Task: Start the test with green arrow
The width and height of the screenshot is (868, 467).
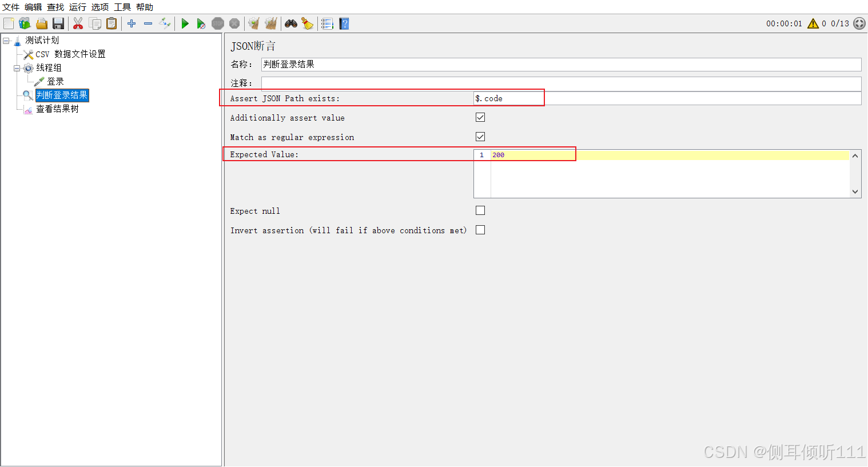Action: click(185, 23)
